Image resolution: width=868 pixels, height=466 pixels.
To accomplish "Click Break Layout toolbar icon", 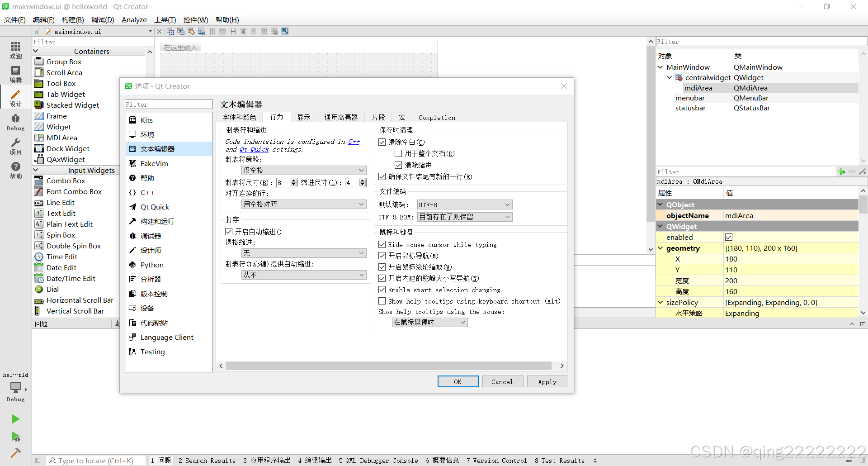I will coord(274,31).
